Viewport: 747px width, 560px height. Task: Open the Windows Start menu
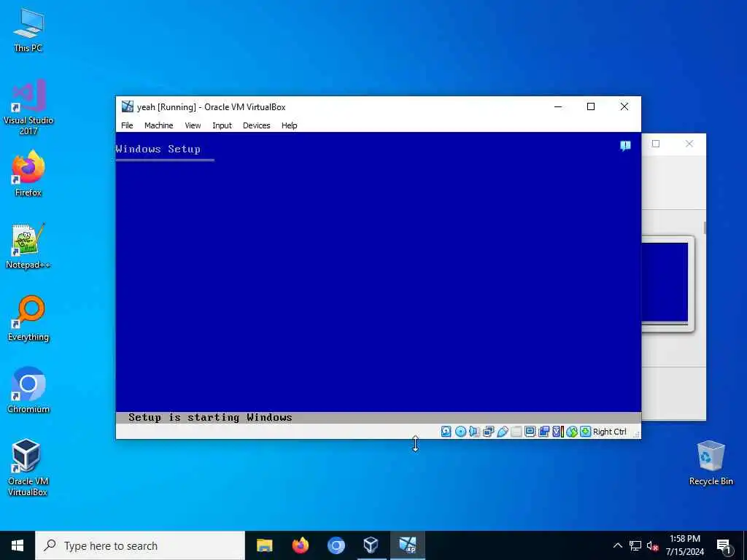[x=18, y=545]
